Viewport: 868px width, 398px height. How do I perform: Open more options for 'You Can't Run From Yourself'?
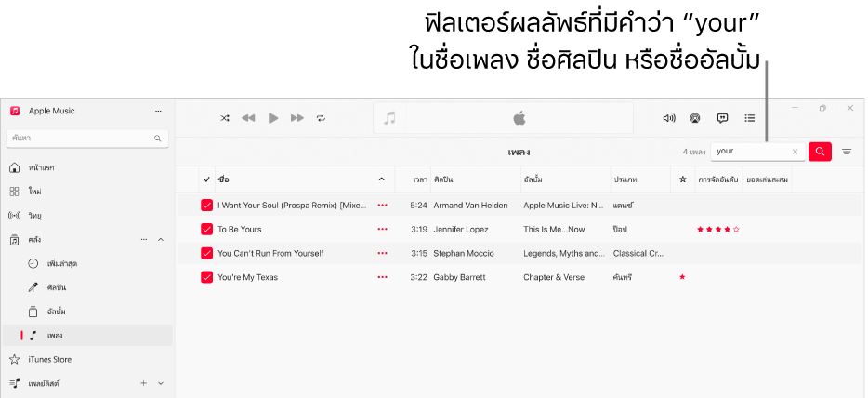[x=383, y=253]
